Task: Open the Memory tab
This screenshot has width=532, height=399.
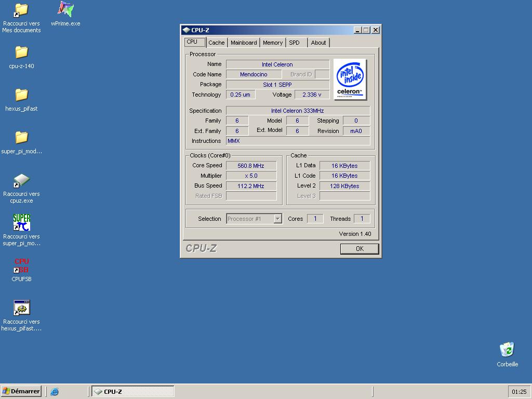Action: tap(272, 43)
